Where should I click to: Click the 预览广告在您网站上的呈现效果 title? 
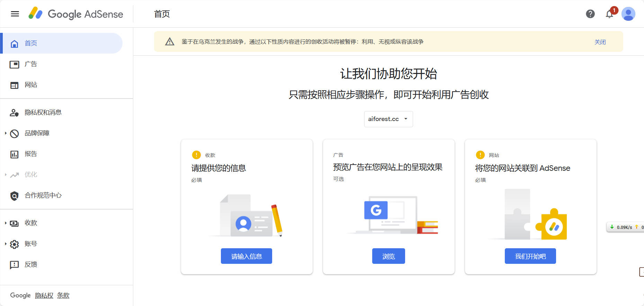(388, 167)
